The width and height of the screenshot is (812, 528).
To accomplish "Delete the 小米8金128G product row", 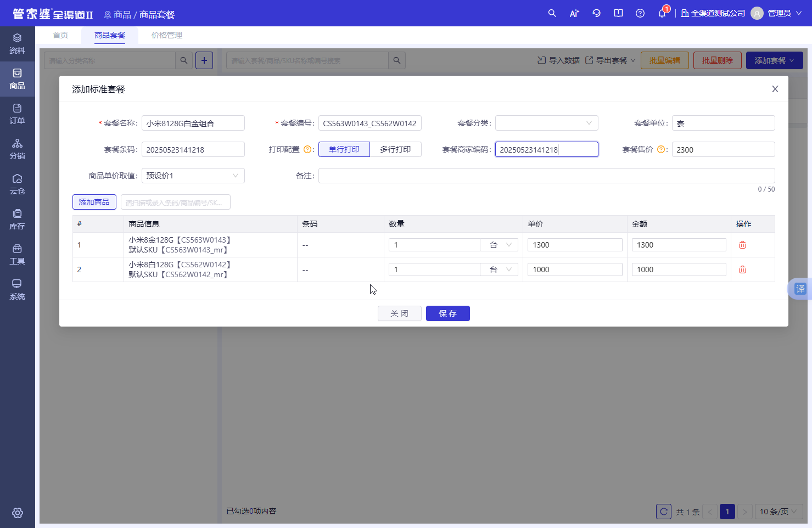I will coord(742,245).
